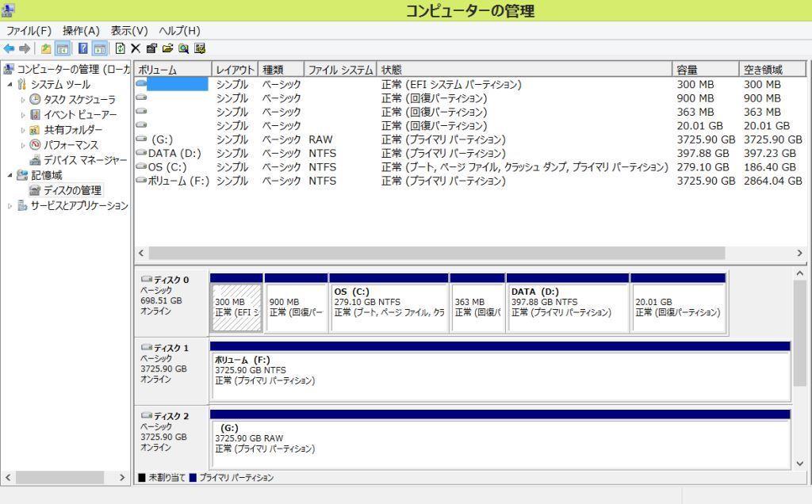
Task: Expand the タスク スケジューラ tree node
Action: click(x=23, y=100)
